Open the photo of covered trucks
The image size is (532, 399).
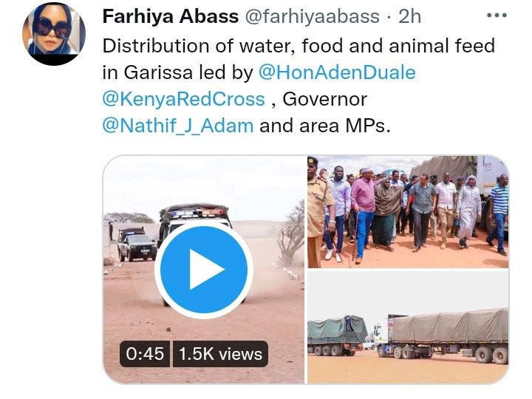(408, 327)
